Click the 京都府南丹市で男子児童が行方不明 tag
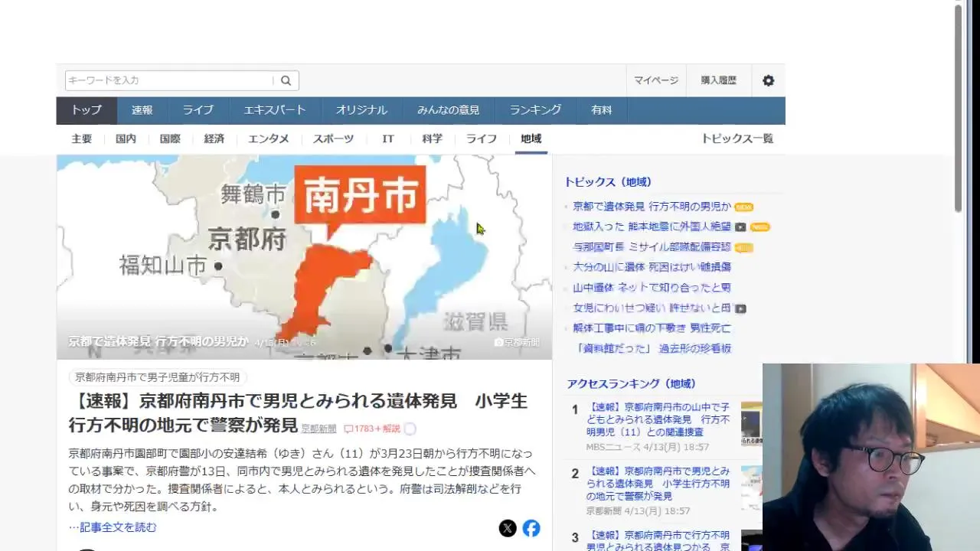 158,377
